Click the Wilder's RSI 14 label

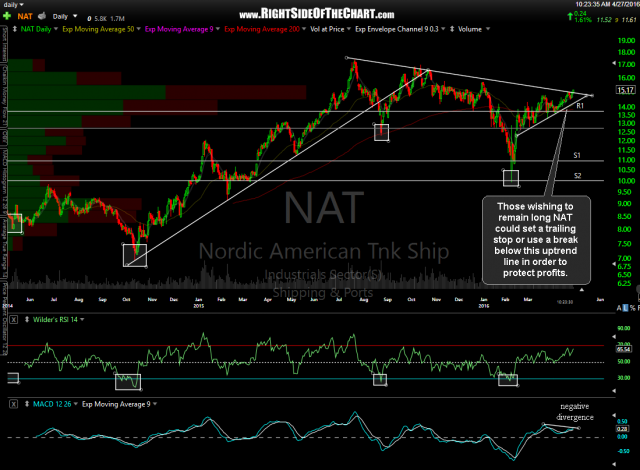click(55, 319)
